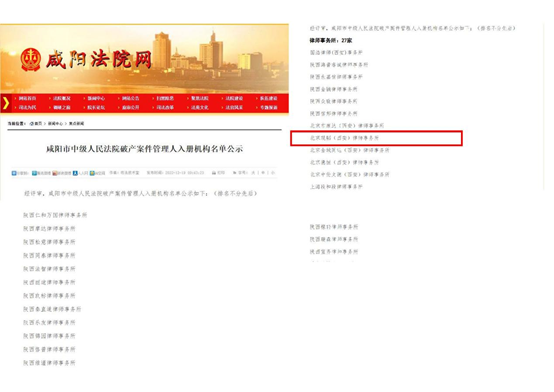The width and height of the screenshot is (554, 392).
Task: Set font size to 小
Action: pyautogui.click(x=272, y=172)
